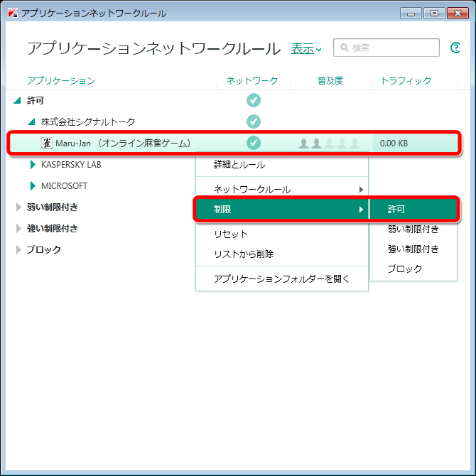This screenshot has width=476, height=476.
Task: Click popularity people icons in Maru-Jan row
Action: 329,143
